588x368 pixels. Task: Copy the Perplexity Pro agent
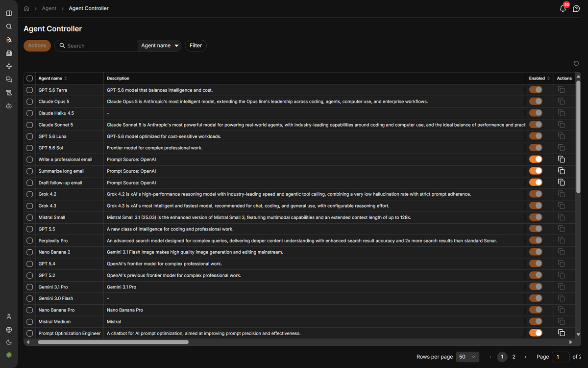click(x=562, y=240)
